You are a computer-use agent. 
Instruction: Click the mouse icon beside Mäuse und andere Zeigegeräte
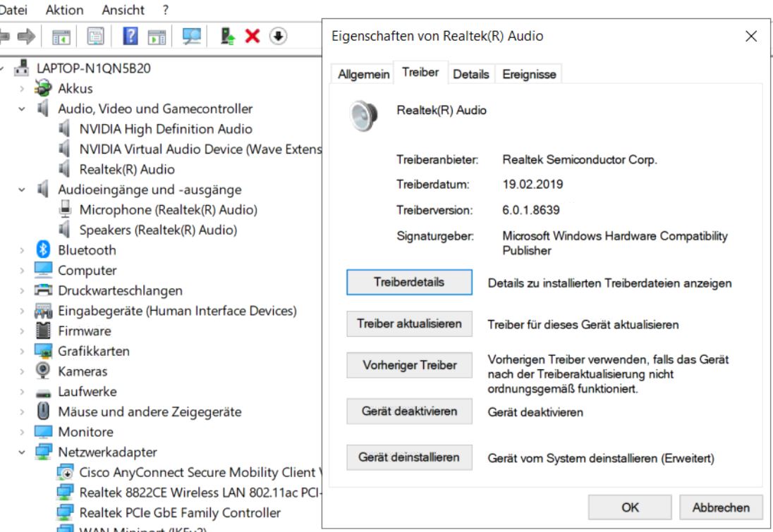44,411
